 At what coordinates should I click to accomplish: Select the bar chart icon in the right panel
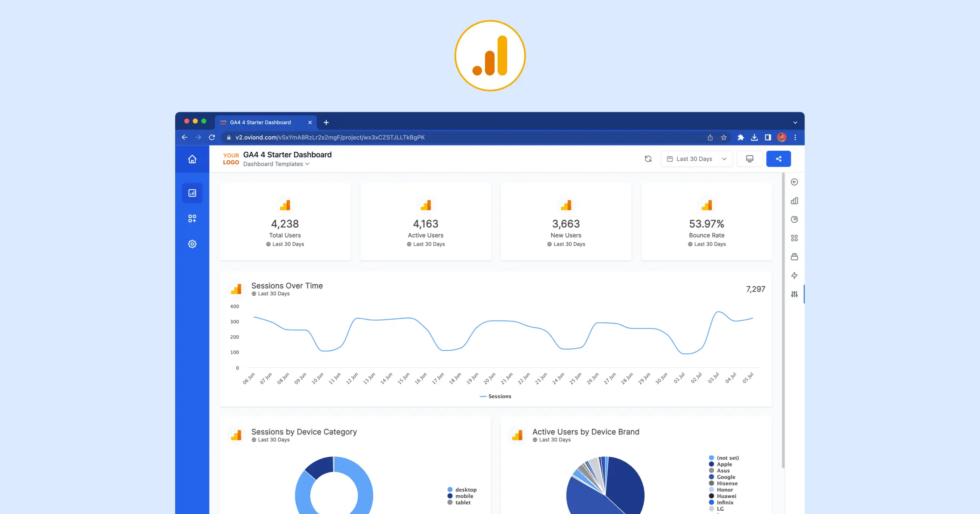794,201
